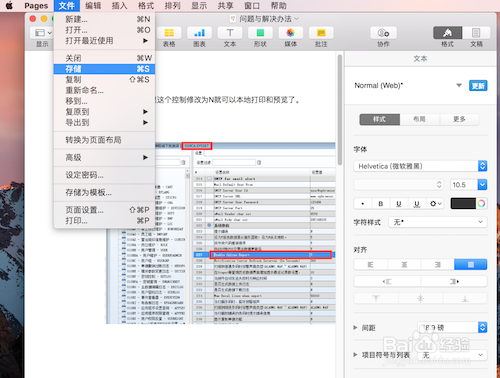Choose 存储为模板... menu item
Image resolution: width=500 pixels, height=378 pixels.
[104, 192]
